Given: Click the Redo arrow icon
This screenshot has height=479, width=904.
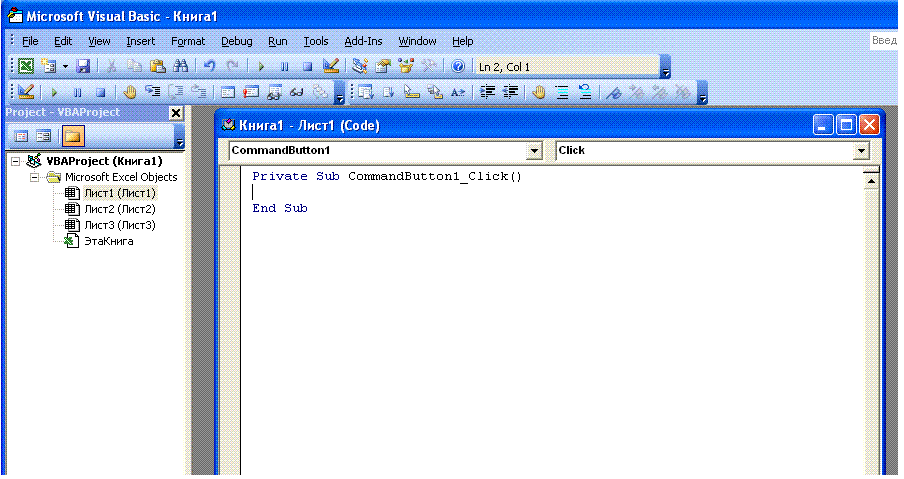Looking at the screenshot, I should click(232, 66).
